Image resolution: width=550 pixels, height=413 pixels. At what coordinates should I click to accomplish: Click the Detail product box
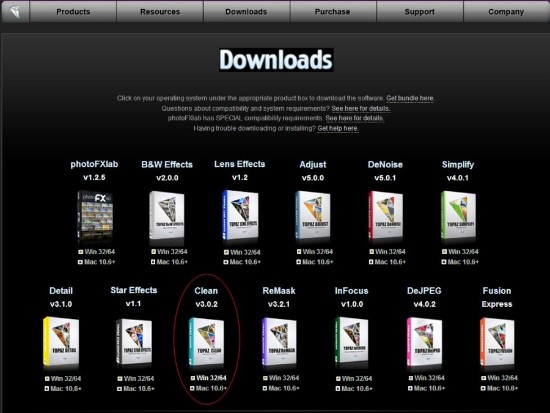click(x=61, y=341)
